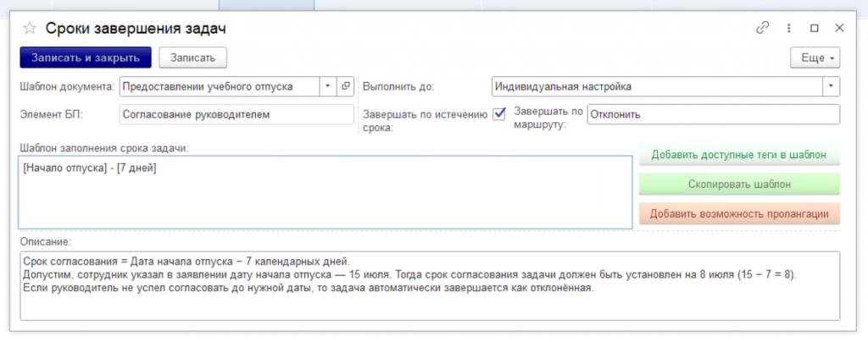Click the Элемент БП field
Viewport: 868px width, 342px height.
click(x=236, y=114)
